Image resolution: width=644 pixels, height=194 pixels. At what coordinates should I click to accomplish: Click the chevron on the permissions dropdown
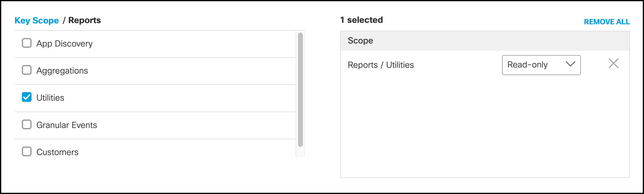[x=570, y=65]
